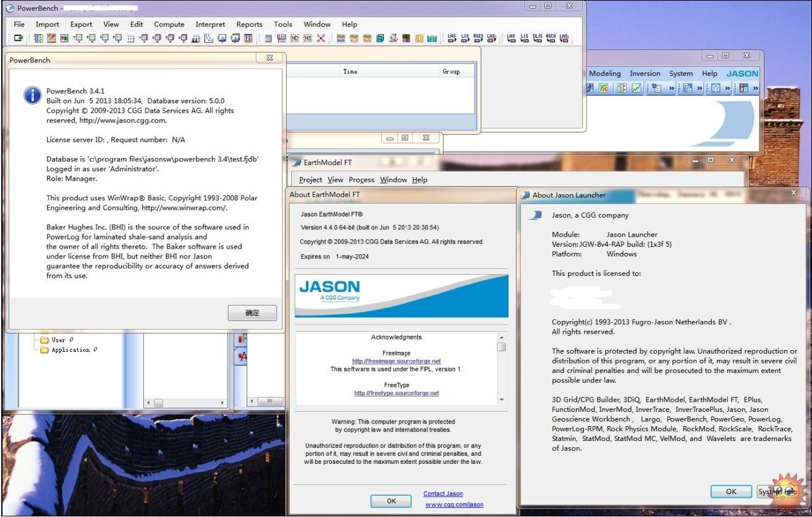Click the well correlation icon in Jason toolbar

(622, 88)
